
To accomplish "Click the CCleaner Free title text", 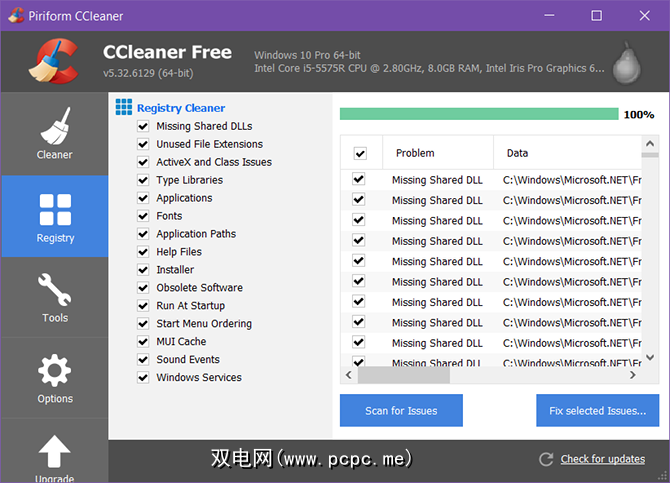I will pos(167,52).
